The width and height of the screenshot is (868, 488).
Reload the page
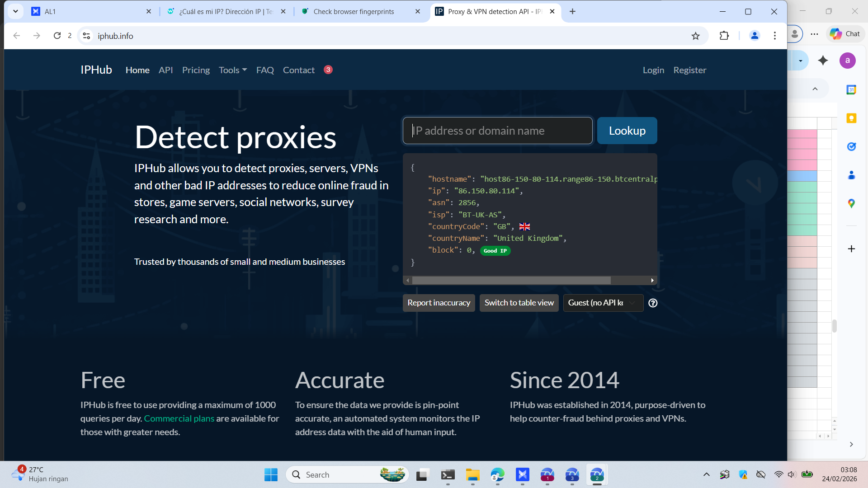(57, 36)
